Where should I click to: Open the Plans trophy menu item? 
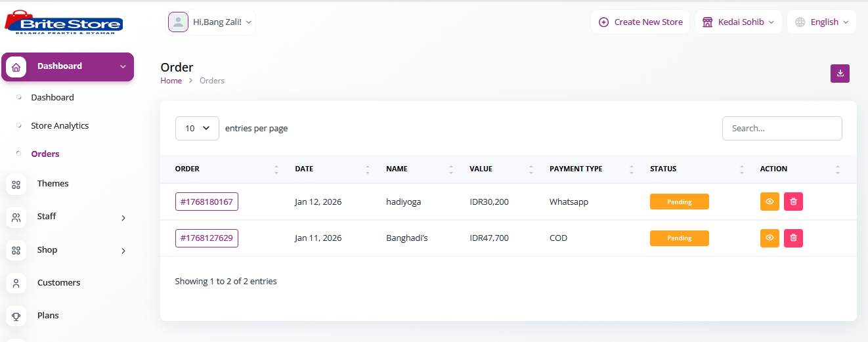(47, 316)
